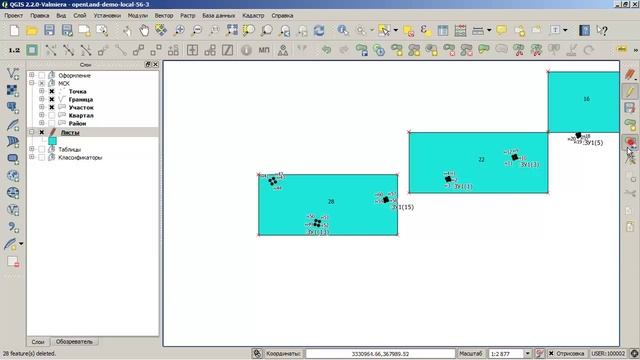Open the Кадастр menu
640x360 pixels.
[x=253, y=16]
